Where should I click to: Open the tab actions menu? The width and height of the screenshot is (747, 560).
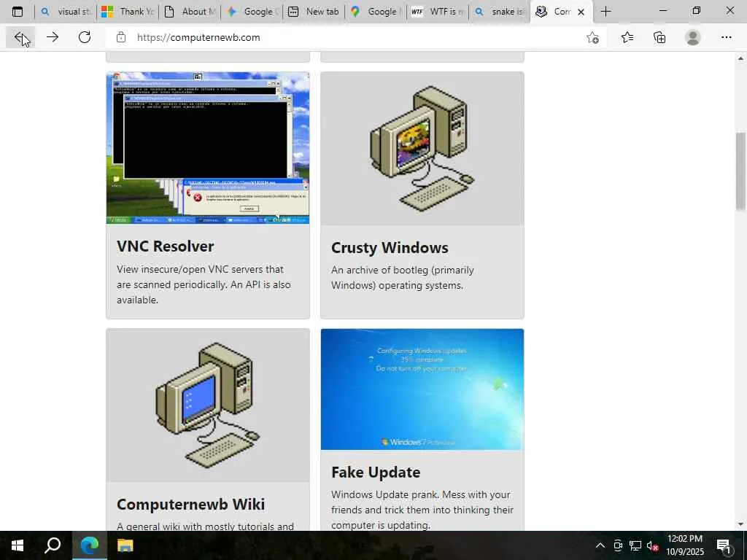click(18, 12)
